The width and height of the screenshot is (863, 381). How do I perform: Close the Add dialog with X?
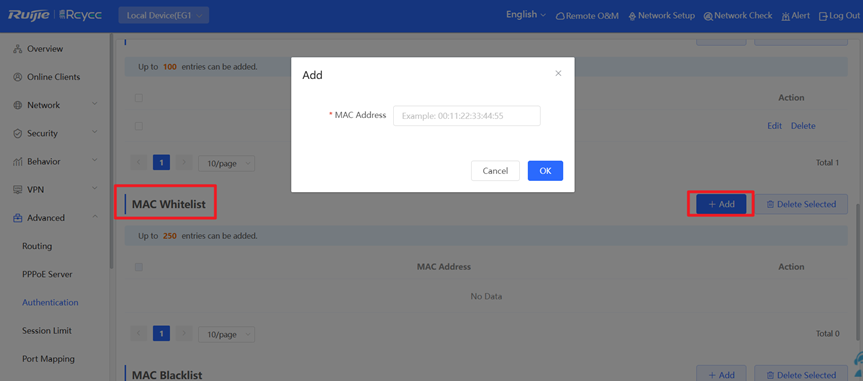point(558,73)
